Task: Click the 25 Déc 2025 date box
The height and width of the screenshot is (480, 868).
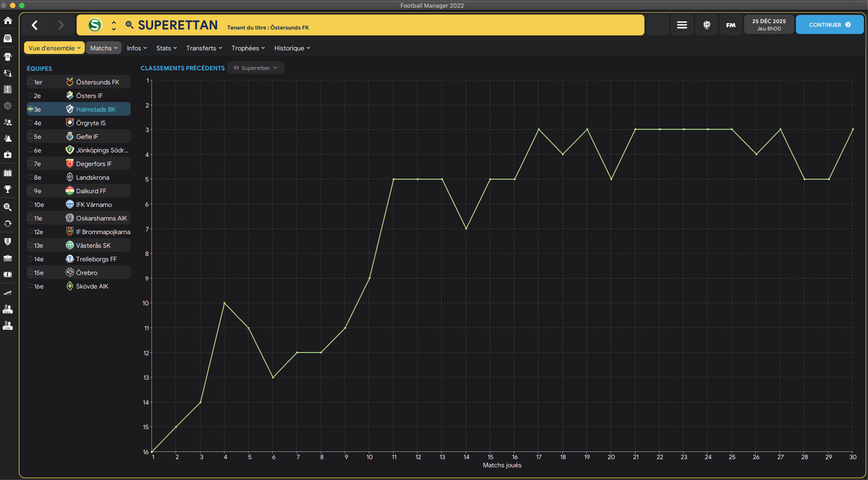Action: pyautogui.click(x=769, y=25)
